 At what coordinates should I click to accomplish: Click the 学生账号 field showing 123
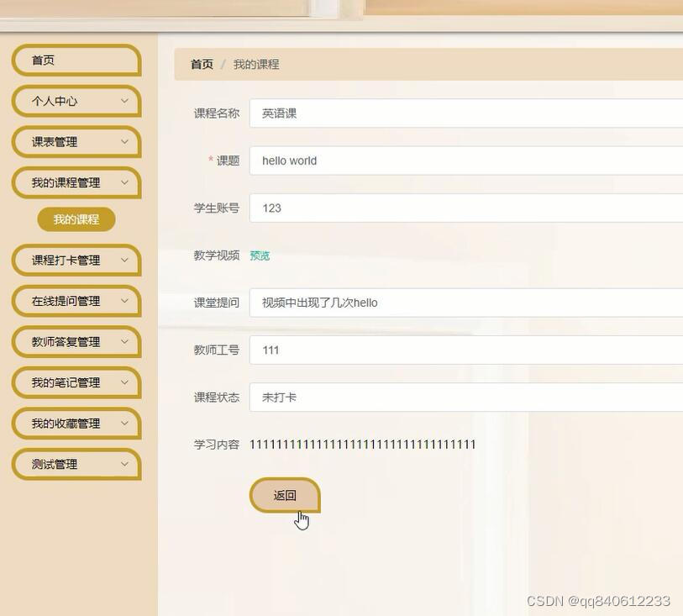click(x=466, y=208)
